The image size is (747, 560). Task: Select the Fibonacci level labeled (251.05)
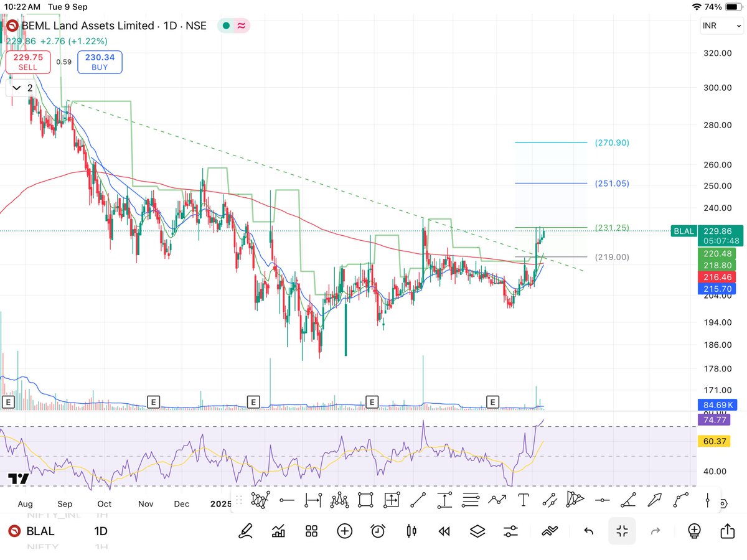point(612,184)
